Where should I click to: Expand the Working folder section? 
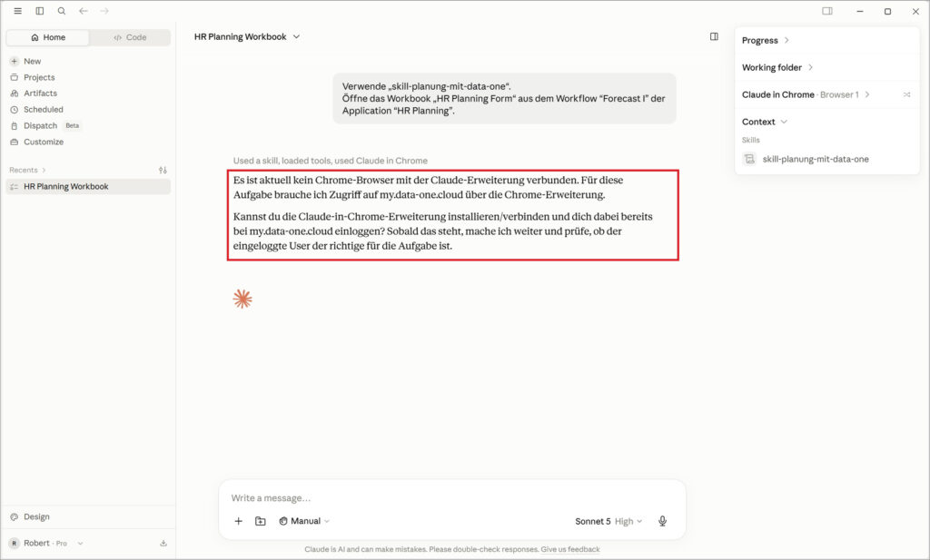tap(777, 67)
